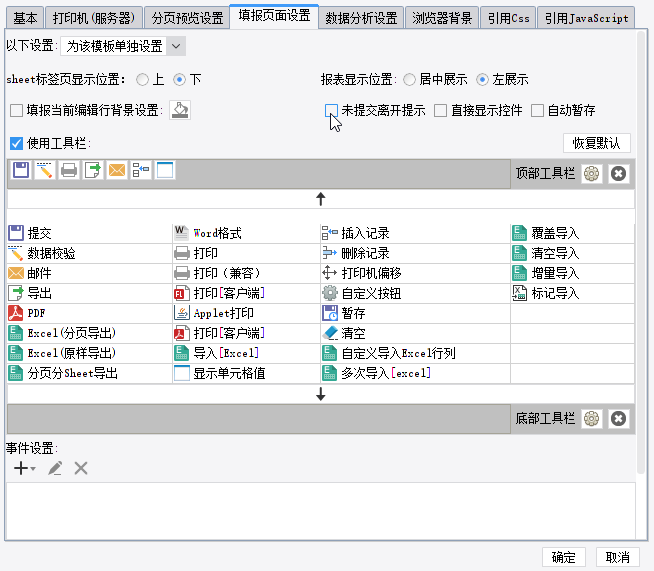
Task: Click up arrow to add to top toolbar
Action: pyautogui.click(x=321, y=199)
